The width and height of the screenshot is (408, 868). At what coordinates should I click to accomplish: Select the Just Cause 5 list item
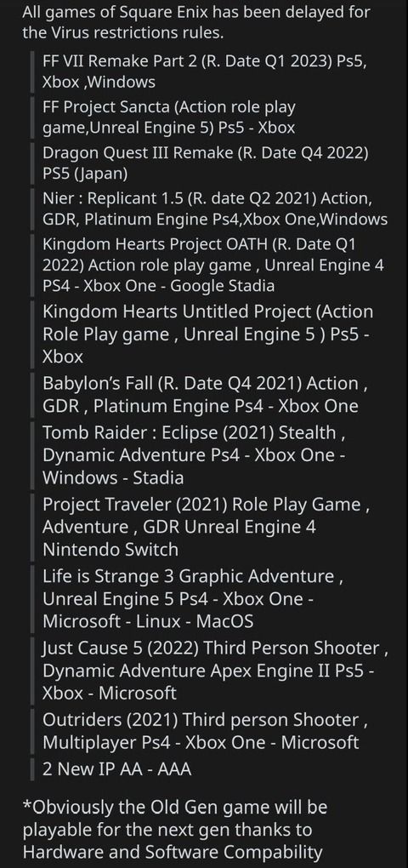click(215, 671)
